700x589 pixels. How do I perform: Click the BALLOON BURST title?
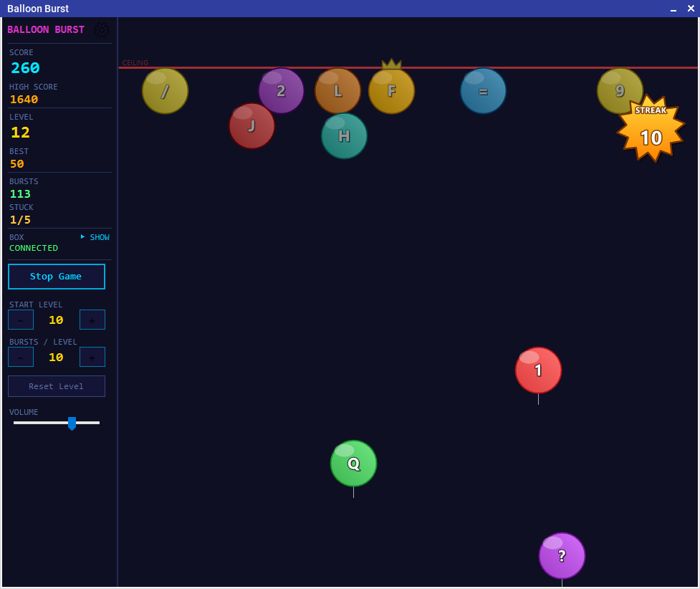click(46, 29)
